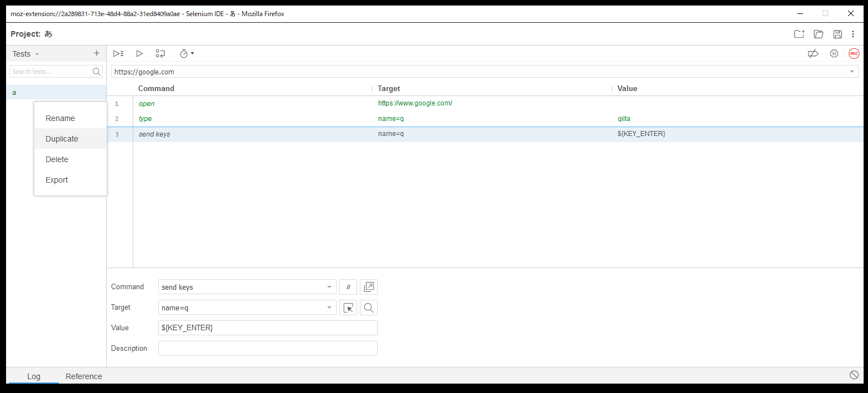This screenshot has width=868, height=393.
Task: Start recording with REC button
Action: 854,53
